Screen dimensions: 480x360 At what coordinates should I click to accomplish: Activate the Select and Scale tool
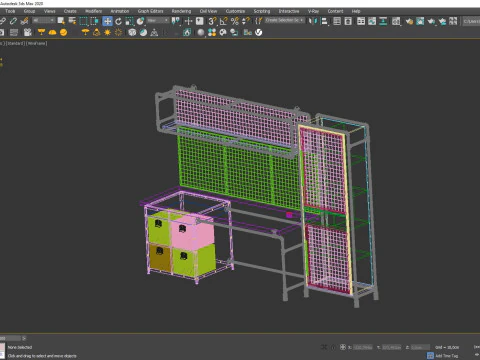pos(129,21)
